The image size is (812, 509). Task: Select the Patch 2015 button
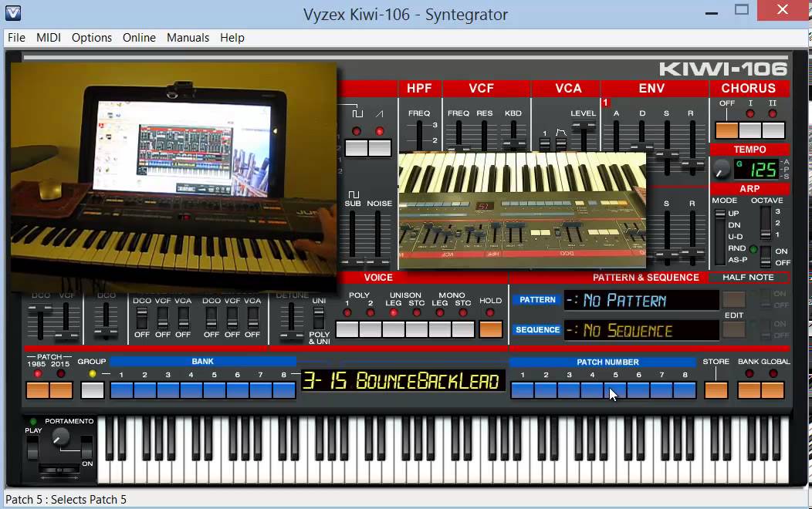60,390
